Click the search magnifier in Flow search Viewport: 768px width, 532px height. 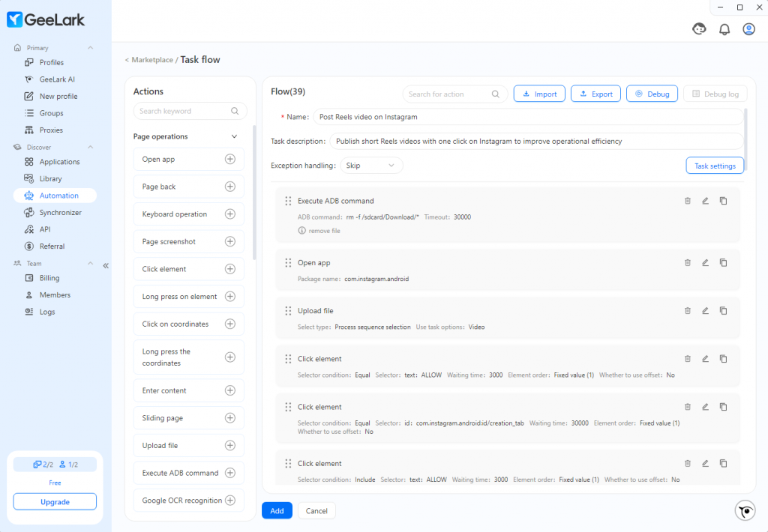pyautogui.click(x=495, y=94)
